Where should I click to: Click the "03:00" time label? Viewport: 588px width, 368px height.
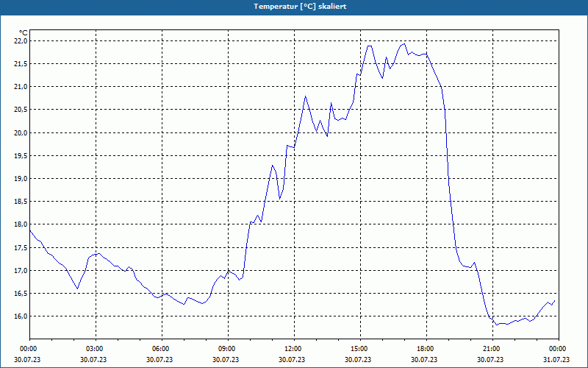pyautogui.click(x=93, y=349)
